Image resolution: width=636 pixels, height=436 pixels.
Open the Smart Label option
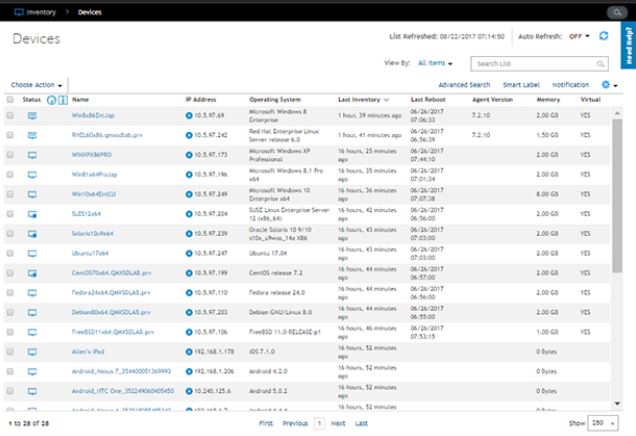tap(521, 86)
